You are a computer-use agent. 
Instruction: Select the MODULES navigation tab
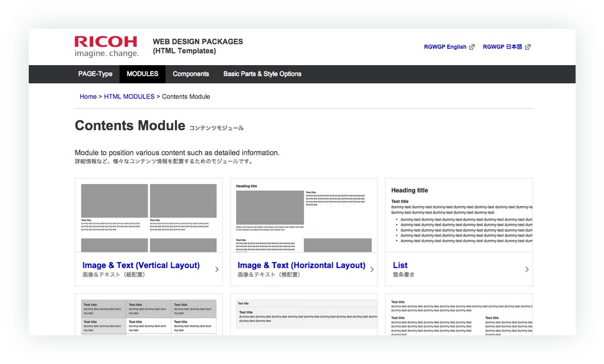[x=142, y=74]
